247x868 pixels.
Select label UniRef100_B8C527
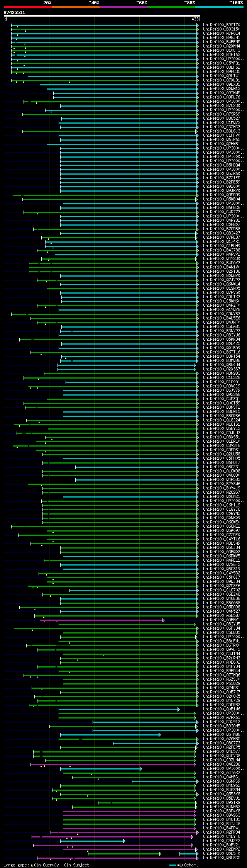(222, 118)
